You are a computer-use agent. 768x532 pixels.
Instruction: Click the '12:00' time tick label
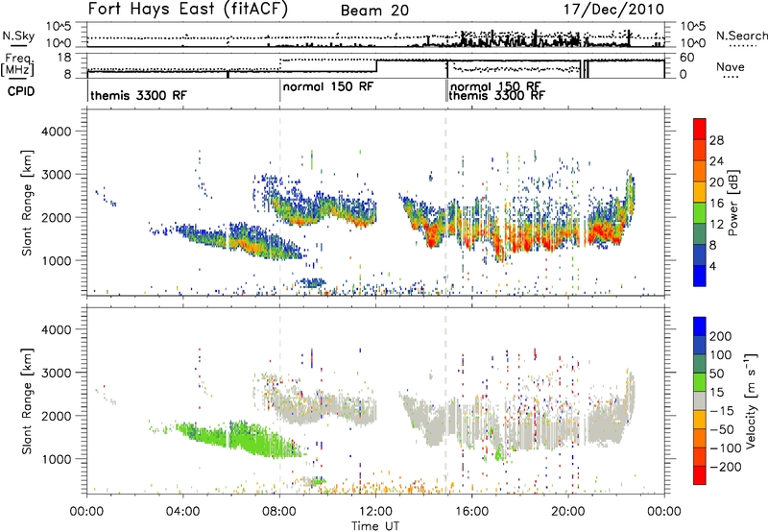[x=375, y=511]
